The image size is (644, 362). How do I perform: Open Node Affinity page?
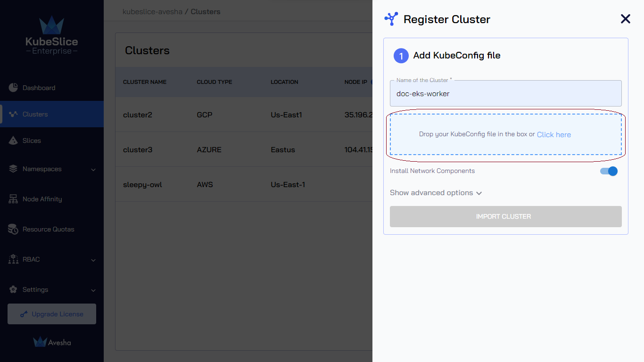(52, 199)
